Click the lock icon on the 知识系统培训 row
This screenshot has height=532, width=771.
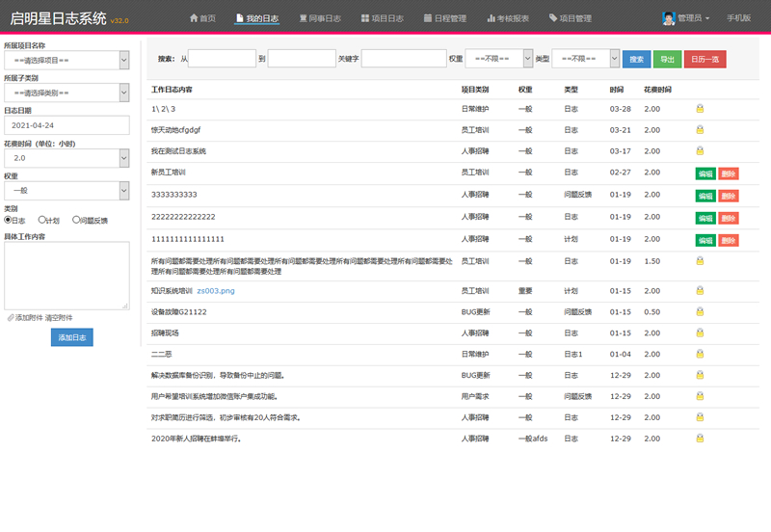tap(700, 291)
